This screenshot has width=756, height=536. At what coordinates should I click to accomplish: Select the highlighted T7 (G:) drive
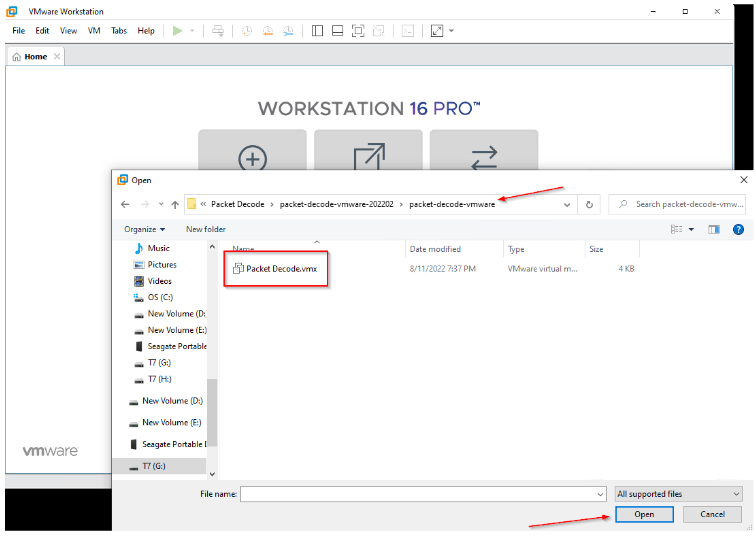[x=154, y=466]
